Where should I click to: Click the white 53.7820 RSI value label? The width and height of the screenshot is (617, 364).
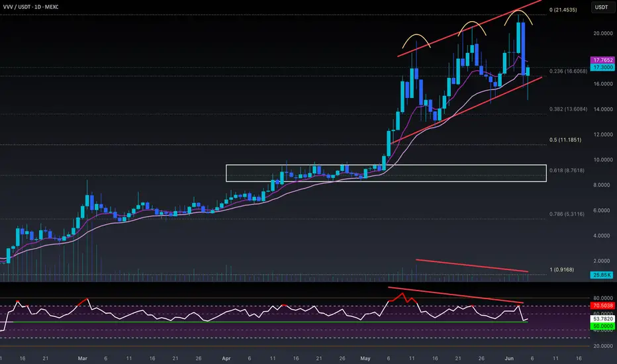click(x=602, y=319)
